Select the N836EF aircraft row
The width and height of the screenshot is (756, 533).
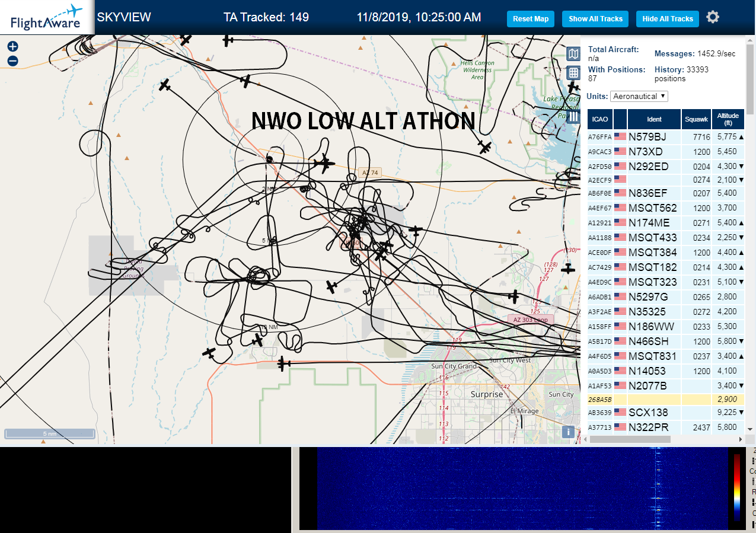(x=666, y=193)
